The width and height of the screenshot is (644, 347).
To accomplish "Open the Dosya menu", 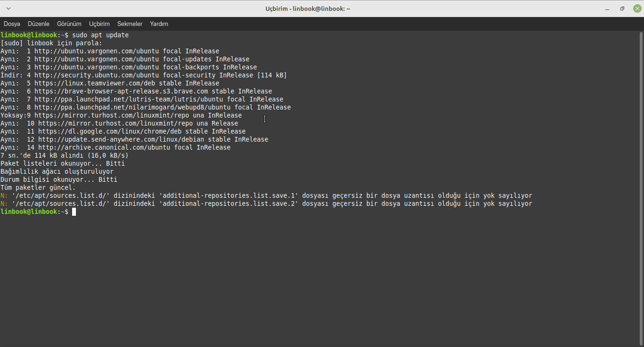I will click(x=12, y=24).
